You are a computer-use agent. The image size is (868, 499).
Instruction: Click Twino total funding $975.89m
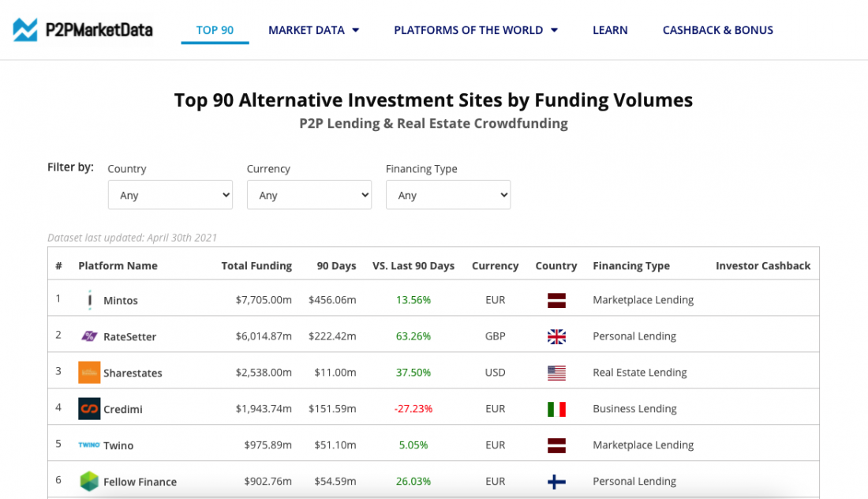point(268,445)
